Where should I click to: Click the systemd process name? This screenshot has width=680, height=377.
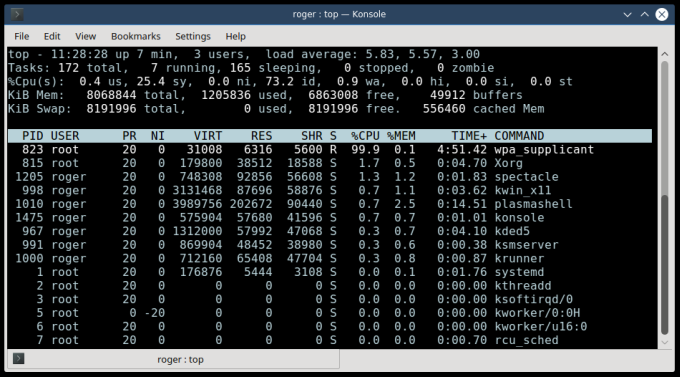(520, 272)
